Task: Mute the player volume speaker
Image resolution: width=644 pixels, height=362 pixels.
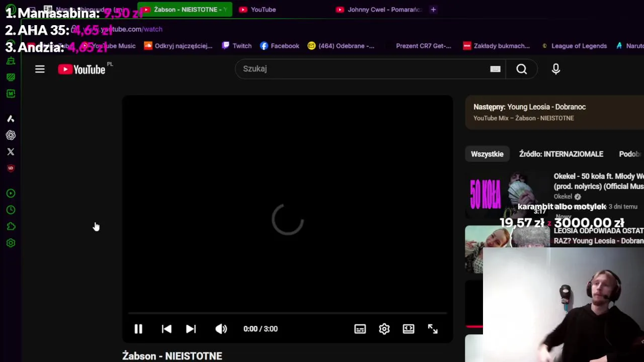Action: 221,329
